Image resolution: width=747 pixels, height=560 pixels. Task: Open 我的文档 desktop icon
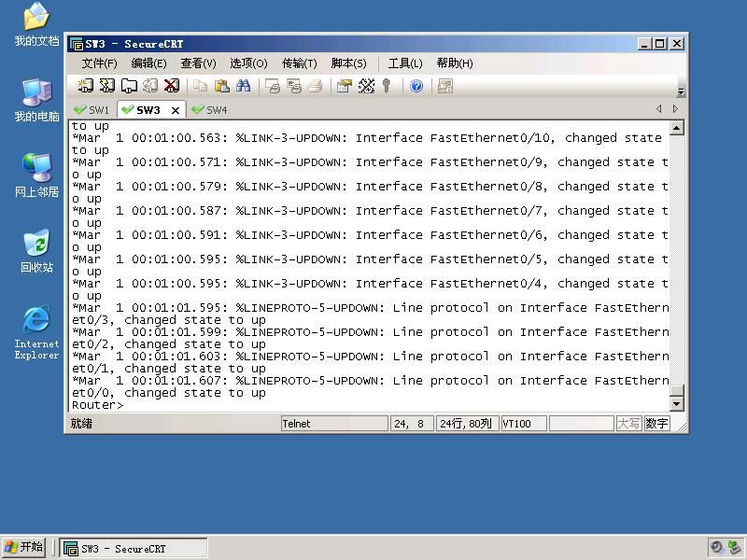(36, 24)
